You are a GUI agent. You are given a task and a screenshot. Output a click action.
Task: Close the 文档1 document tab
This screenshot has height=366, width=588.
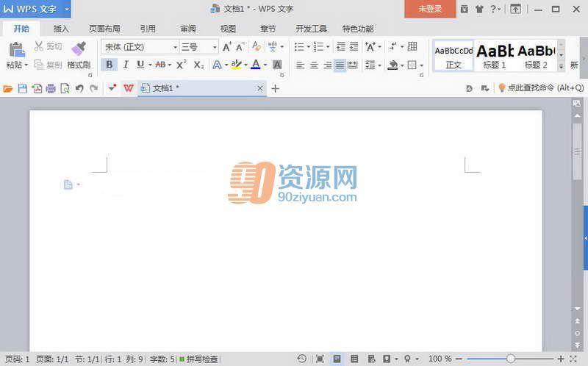(x=260, y=88)
